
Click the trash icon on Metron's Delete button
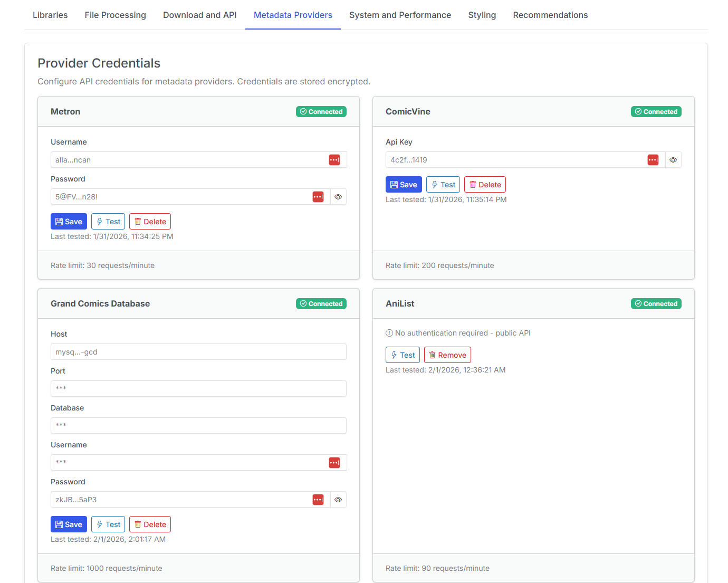click(138, 221)
